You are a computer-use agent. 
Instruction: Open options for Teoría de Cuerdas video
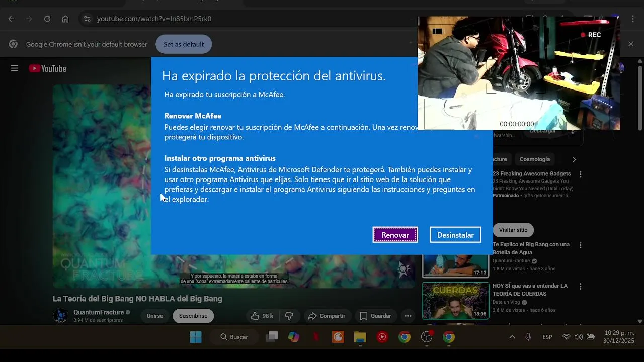[581, 287]
